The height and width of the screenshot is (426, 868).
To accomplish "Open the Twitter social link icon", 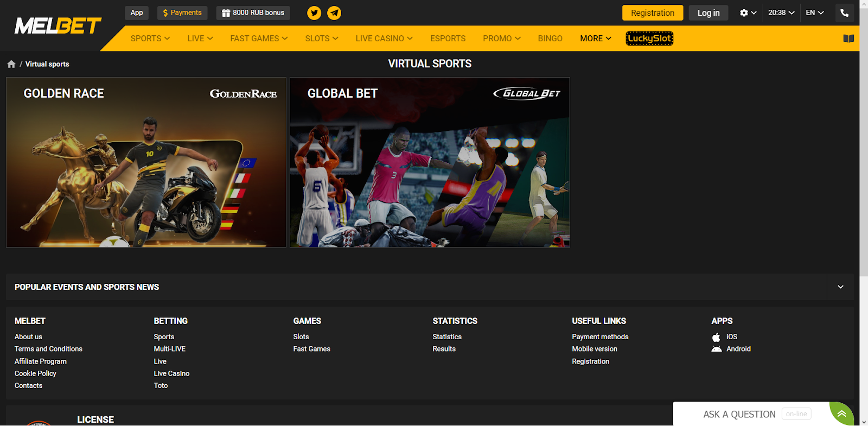I will [314, 13].
